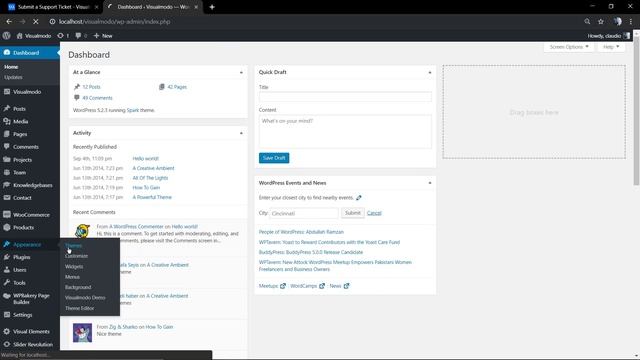This screenshot has height=360, width=640.
Task: Open the 12 Posts link
Action: [x=91, y=87]
